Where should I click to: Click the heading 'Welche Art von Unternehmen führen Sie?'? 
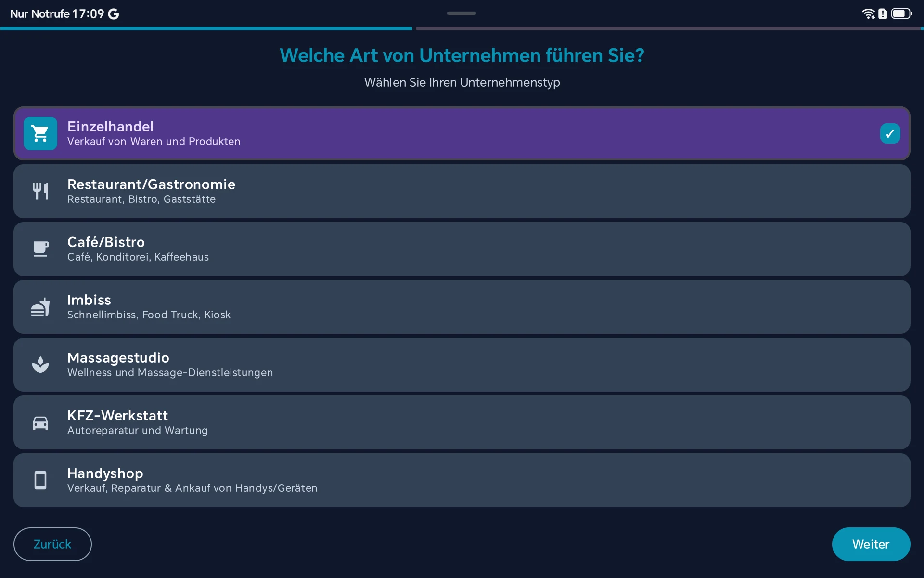point(462,55)
